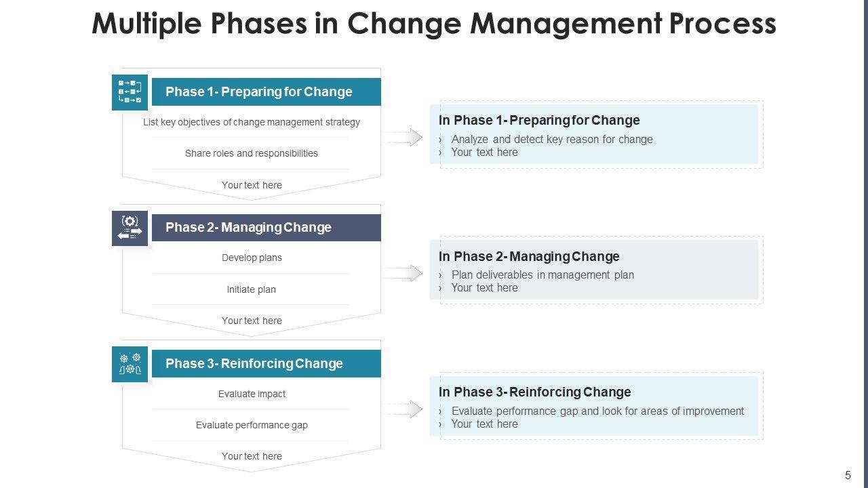
Task: Select the 'Develop plans' text item
Action: 252,258
